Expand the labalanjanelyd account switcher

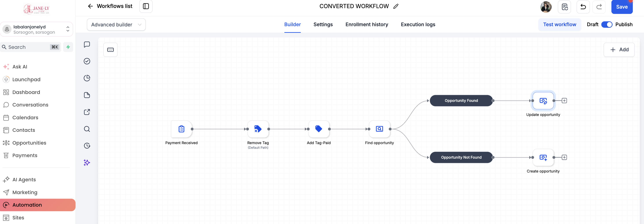37,29
